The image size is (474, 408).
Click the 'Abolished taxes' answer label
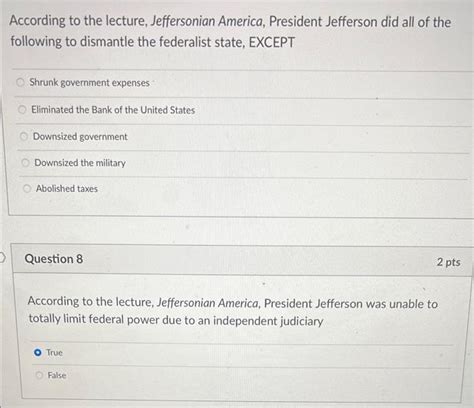67,188
